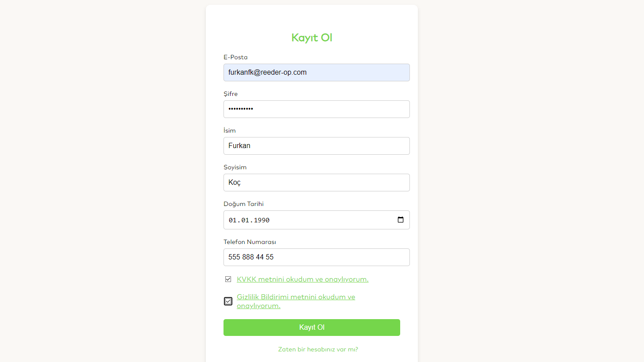Click the Telefon Numarası label text
The image size is (644, 362).
click(250, 242)
